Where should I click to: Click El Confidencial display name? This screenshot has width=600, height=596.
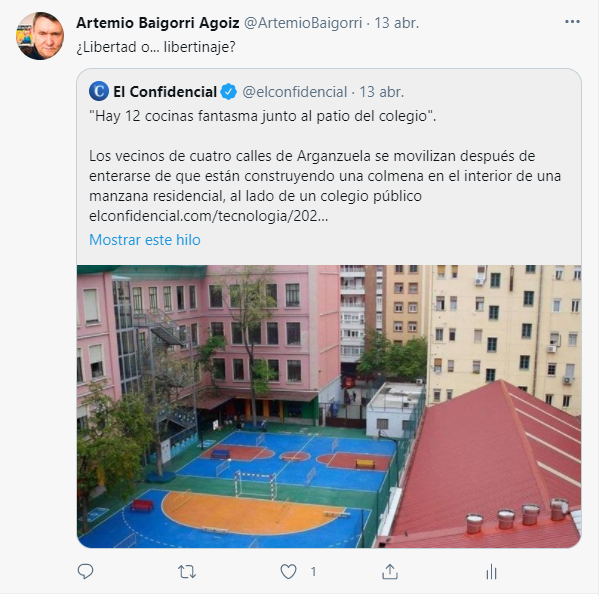[x=165, y=92]
